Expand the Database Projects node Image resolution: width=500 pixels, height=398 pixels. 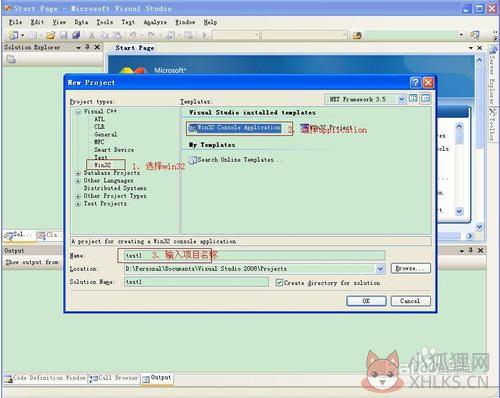(x=78, y=173)
